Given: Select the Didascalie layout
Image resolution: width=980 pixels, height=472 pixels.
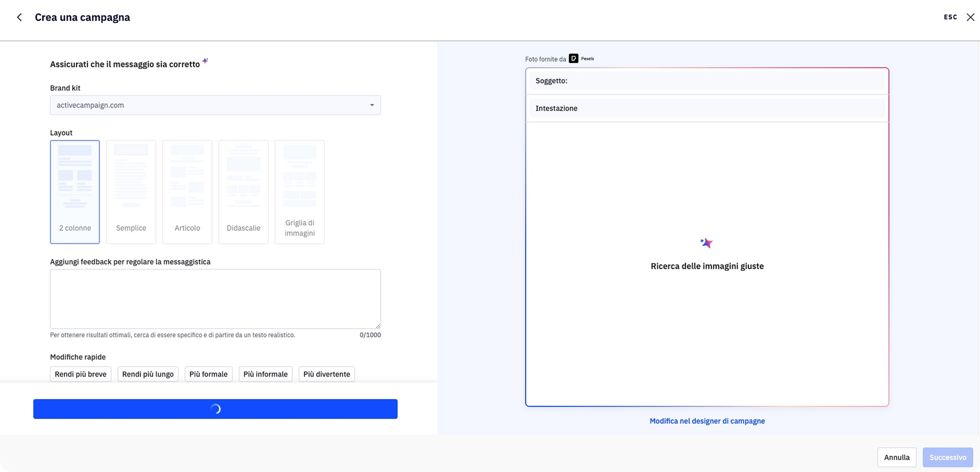Looking at the screenshot, I should 243,192.
